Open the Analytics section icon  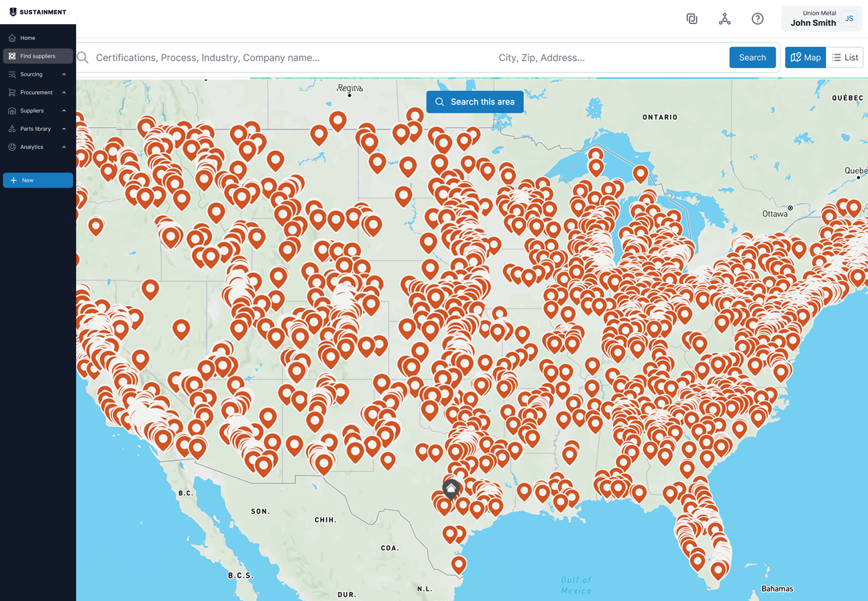(x=12, y=147)
